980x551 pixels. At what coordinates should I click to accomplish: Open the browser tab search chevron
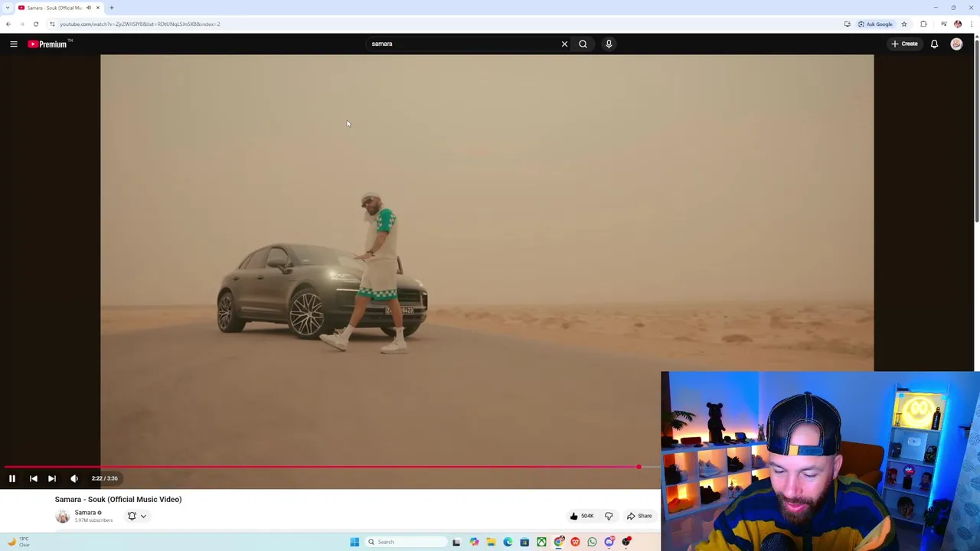tap(7, 8)
